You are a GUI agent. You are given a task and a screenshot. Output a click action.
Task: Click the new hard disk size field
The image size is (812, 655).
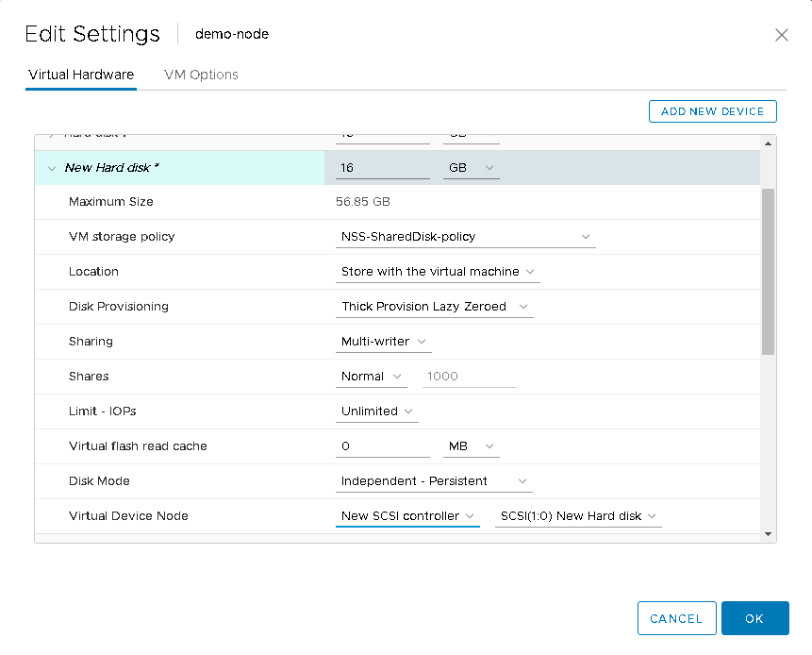(x=382, y=168)
